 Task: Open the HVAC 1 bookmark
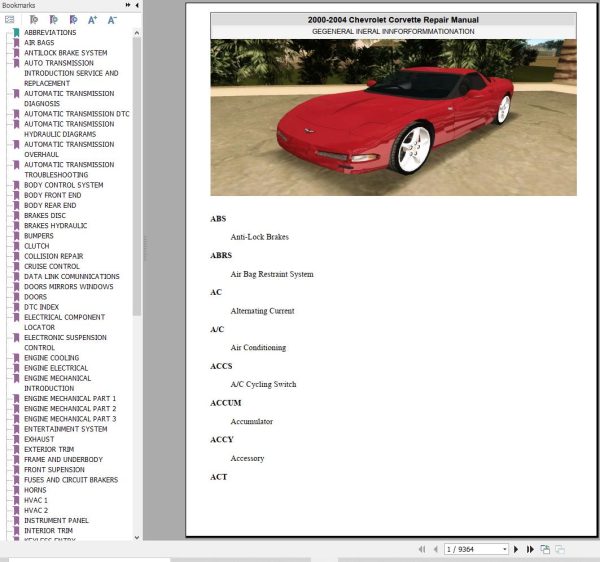click(x=36, y=500)
